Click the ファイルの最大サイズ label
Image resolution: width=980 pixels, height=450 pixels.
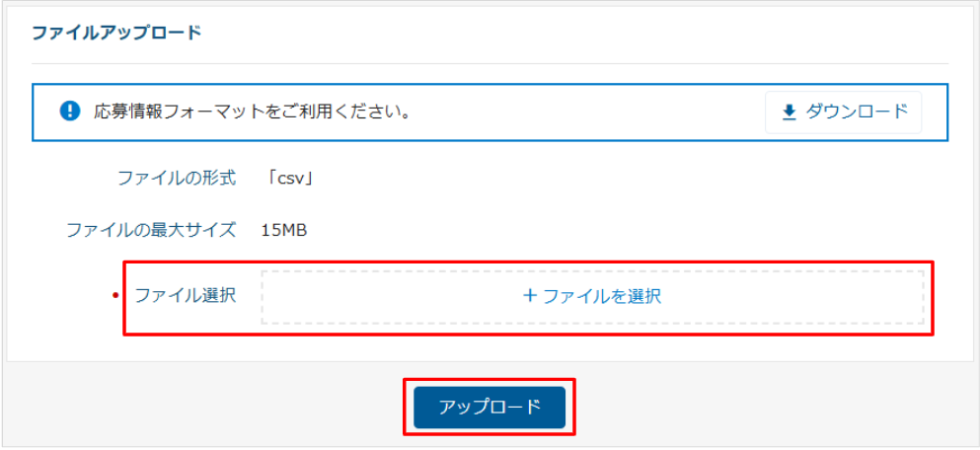(150, 230)
